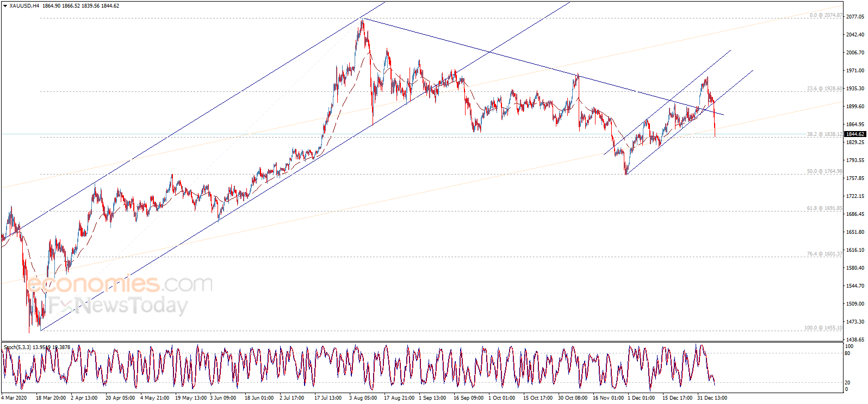Click the 3 Aug 05:00 time label
This screenshot has height=404, width=868.
tap(363, 398)
